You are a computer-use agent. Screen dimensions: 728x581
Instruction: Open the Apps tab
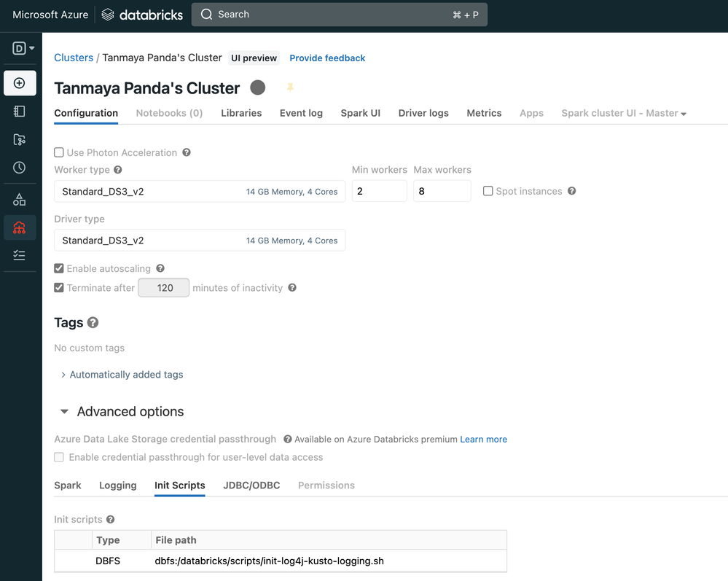pyautogui.click(x=531, y=113)
